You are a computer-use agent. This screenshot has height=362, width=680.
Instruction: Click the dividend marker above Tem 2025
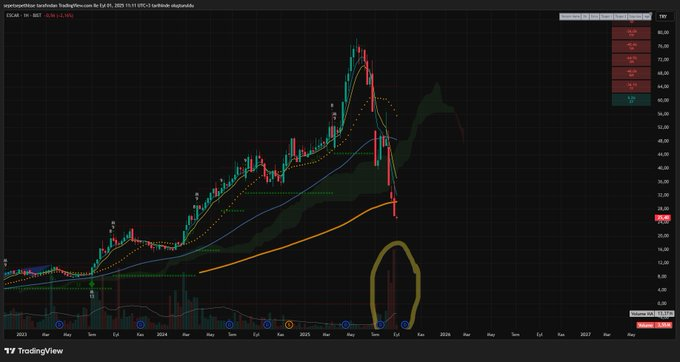point(380,324)
